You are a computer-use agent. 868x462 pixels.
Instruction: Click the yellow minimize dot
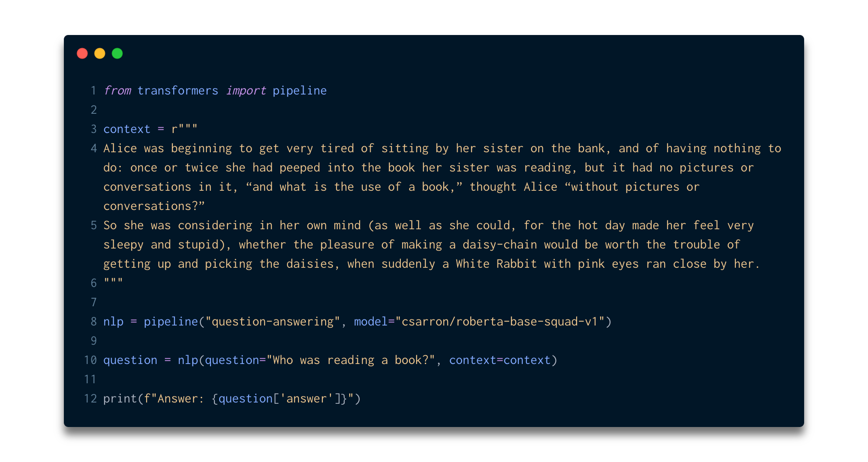pyautogui.click(x=100, y=53)
